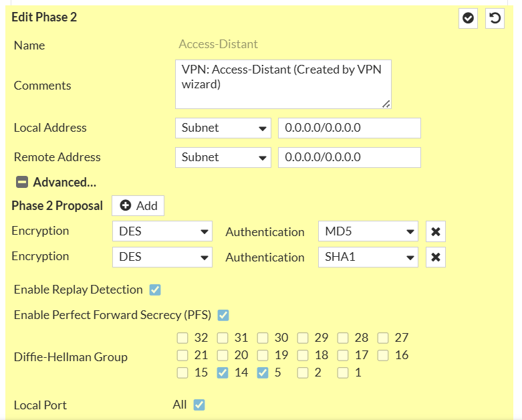Viewport: 522px width, 420px height.
Task: Collapse the Advanced section
Action: tap(22, 182)
